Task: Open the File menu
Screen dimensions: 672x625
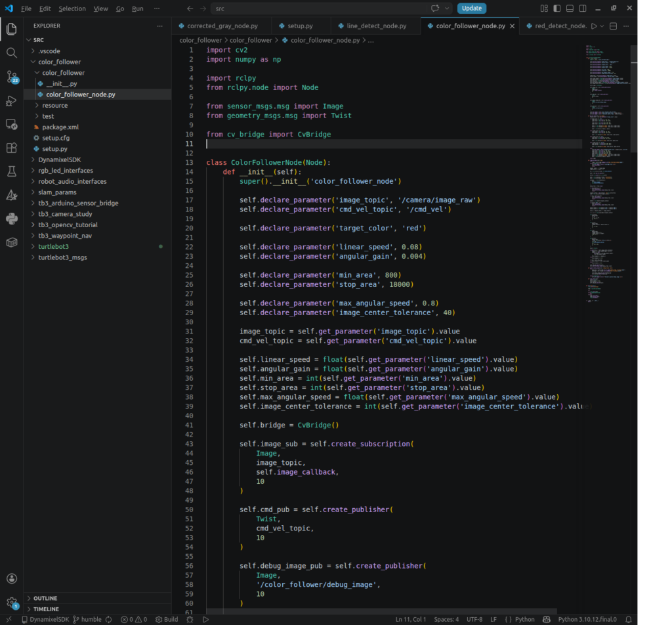Action: [x=26, y=9]
